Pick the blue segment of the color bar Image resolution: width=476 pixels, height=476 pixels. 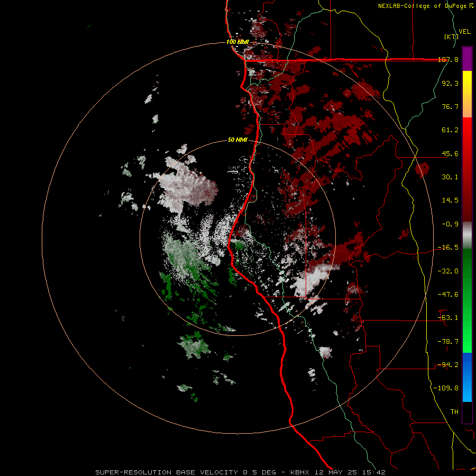[467, 377]
